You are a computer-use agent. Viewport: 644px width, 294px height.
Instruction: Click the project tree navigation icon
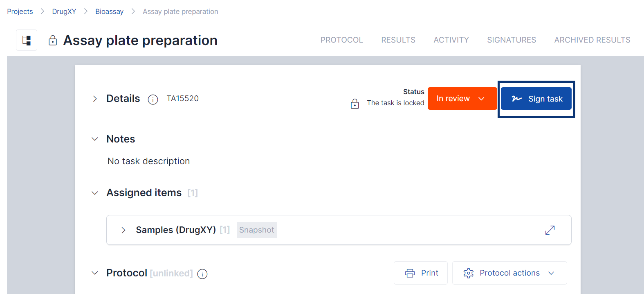[27, 40]
